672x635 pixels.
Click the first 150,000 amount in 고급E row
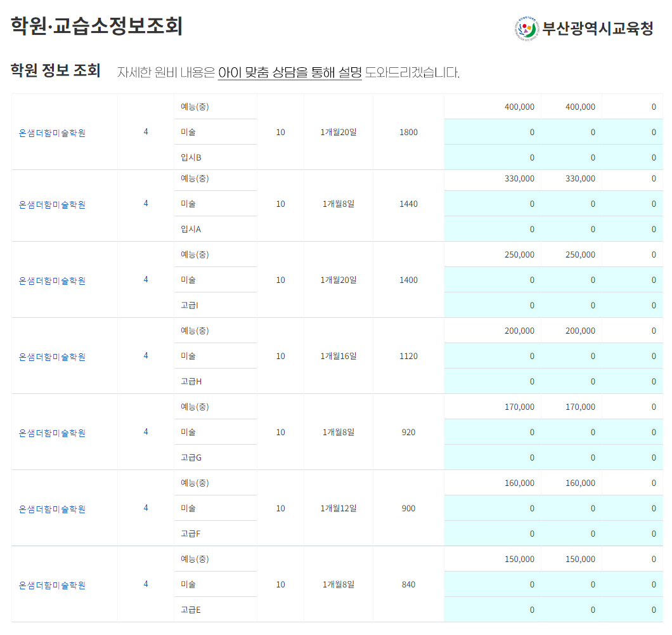coord(519,559)
